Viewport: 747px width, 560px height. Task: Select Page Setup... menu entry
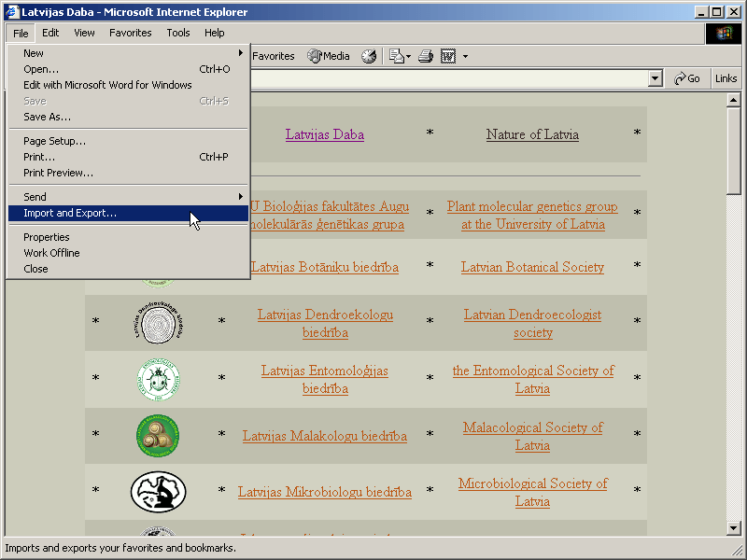tap(128, 141)
